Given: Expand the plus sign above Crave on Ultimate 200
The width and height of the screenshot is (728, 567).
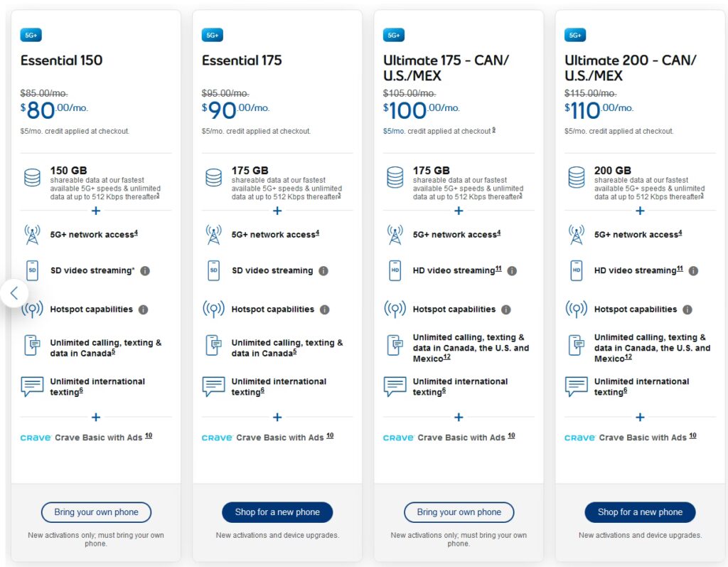Looking at the screenshot, I should pyautogui.click(x=640, y=418).
